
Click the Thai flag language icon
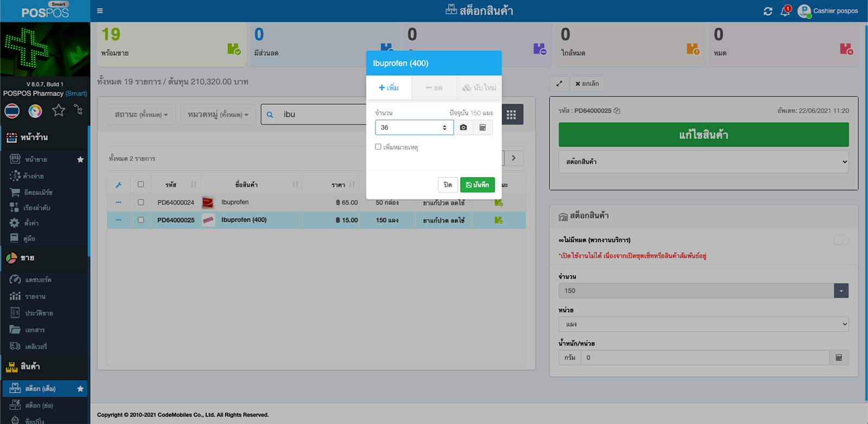click(12, 111)
